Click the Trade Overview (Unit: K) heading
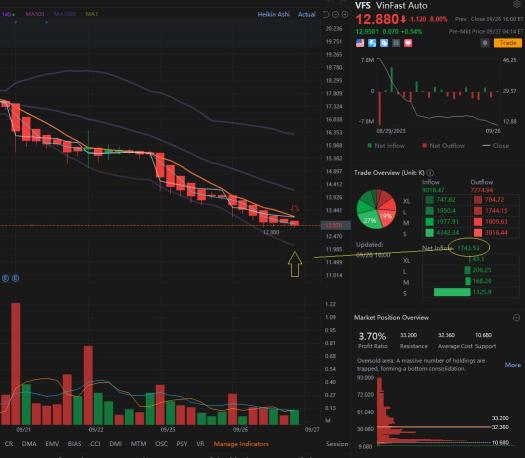This screenshot has height=458, width=525. 389,173
